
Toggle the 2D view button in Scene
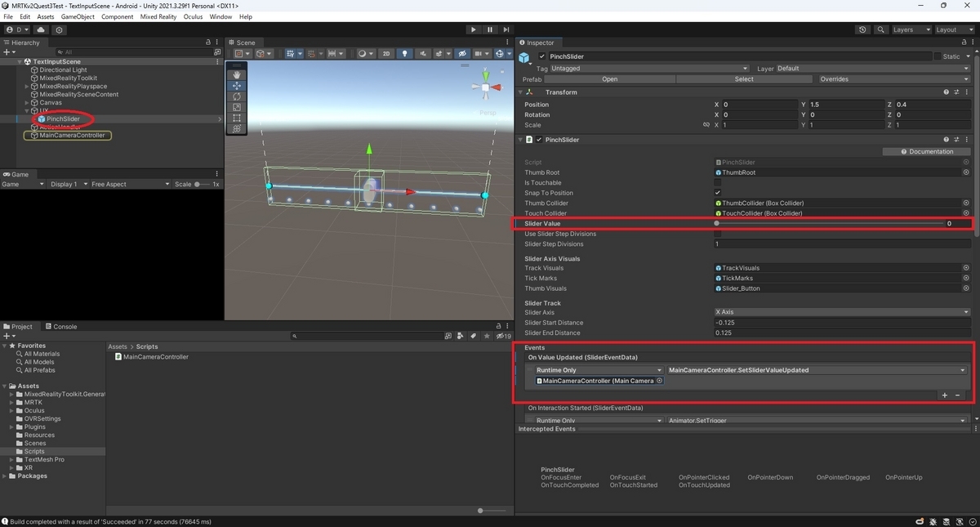(x=386, y=54)
